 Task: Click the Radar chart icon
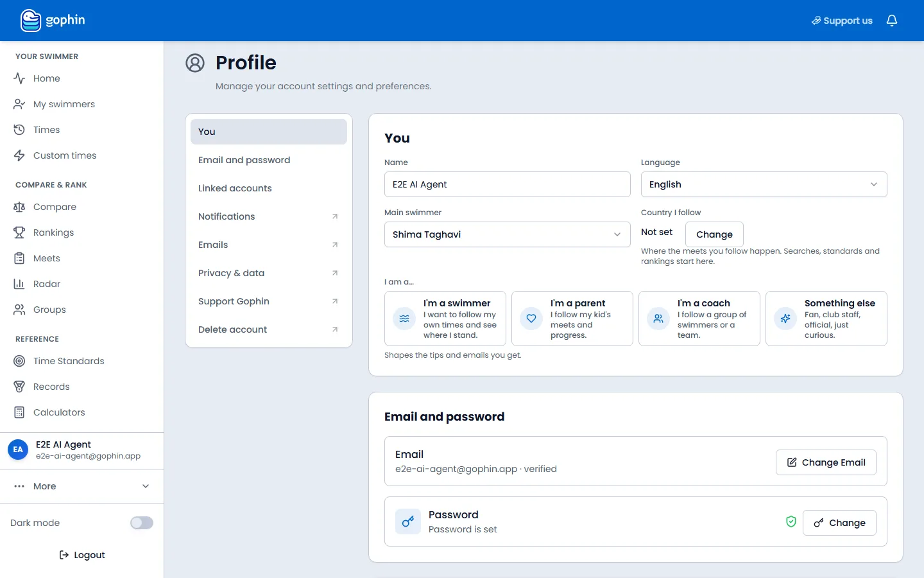point(19,284)
